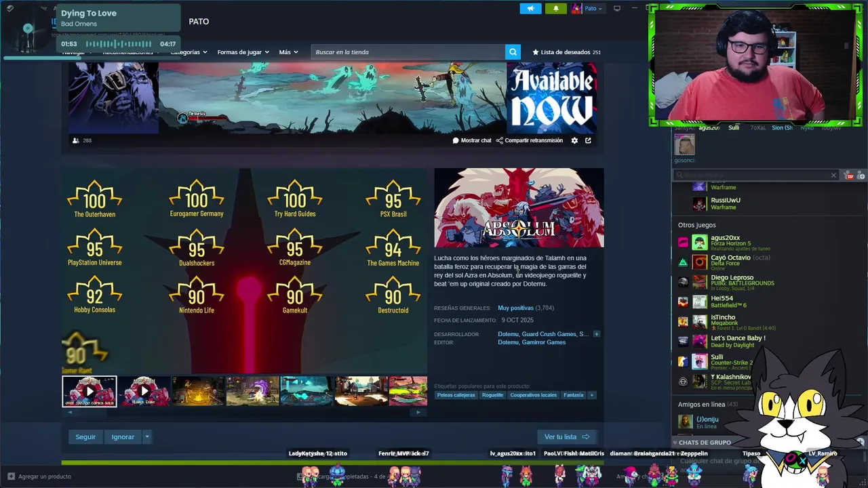This screenshot has height=488, width=868.
Task: Click the Ver tu lista button
Action: click(567, 437)
